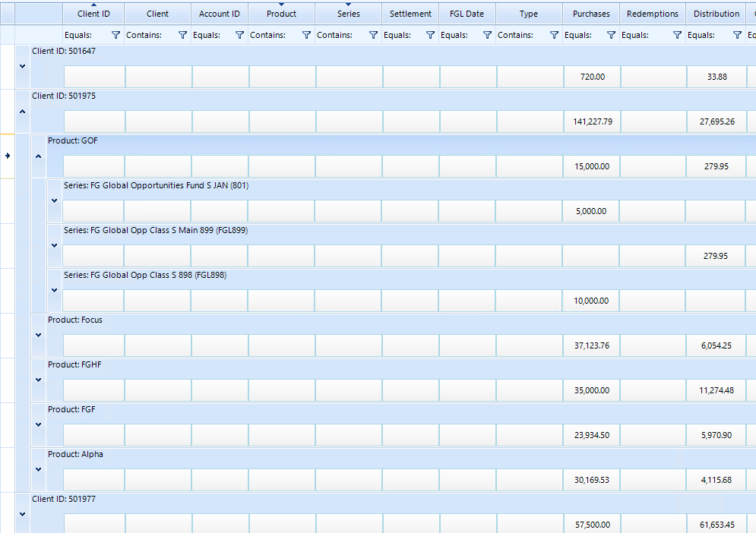756x533 pixels.
Task: Expand Series FG Global Opp Class S Main 899
Action: point(54,246)
